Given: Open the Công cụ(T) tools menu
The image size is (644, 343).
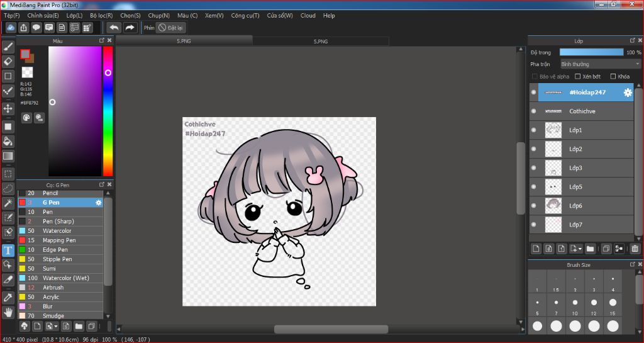Looking at the screenshot, I should pyautogui.click(x=245, y=16).
